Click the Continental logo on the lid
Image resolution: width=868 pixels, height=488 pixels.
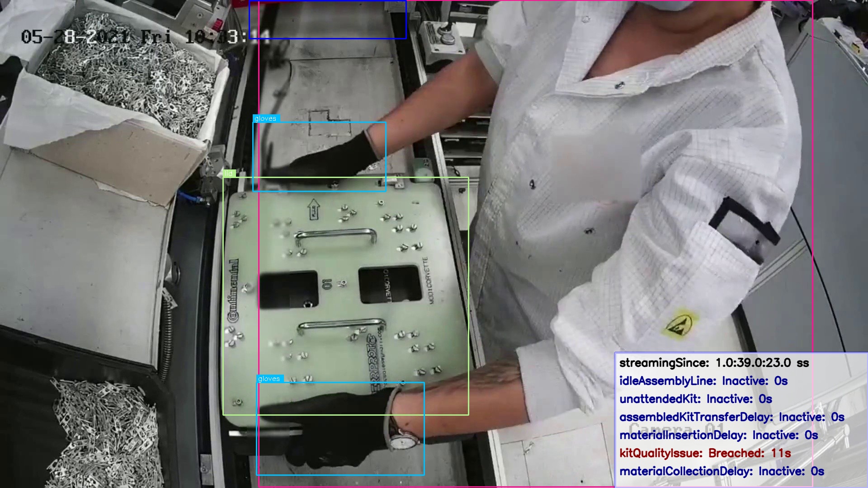(x=234, y=290)
